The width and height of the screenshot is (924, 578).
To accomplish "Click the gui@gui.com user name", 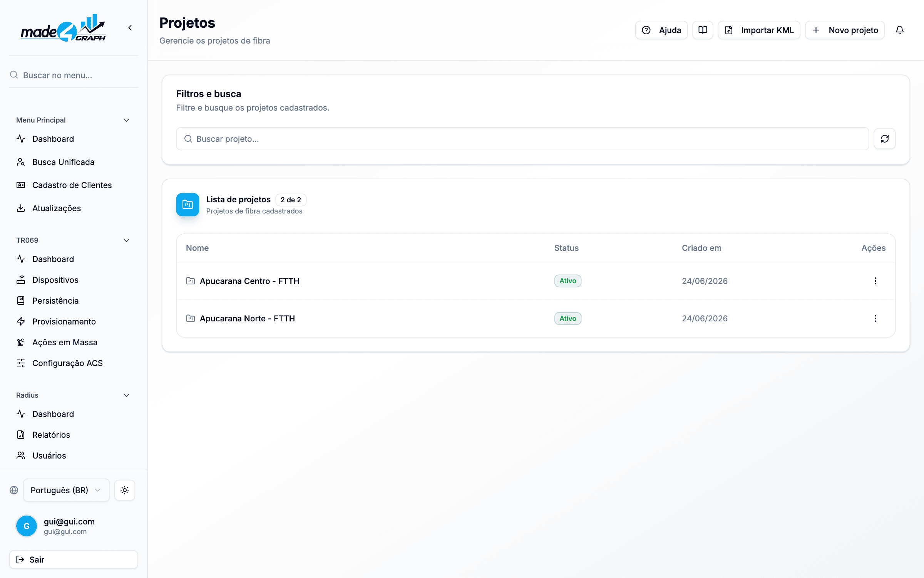I will [x=69, y=521].
